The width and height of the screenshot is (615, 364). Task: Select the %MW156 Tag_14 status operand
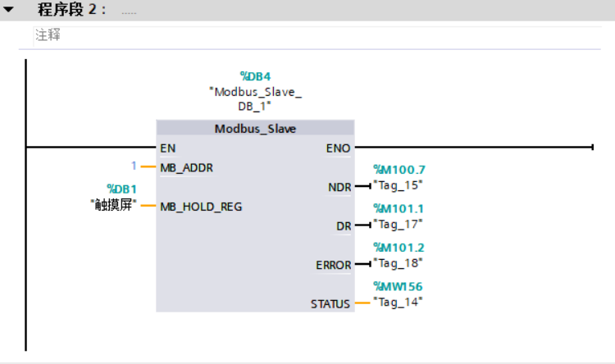399,294
